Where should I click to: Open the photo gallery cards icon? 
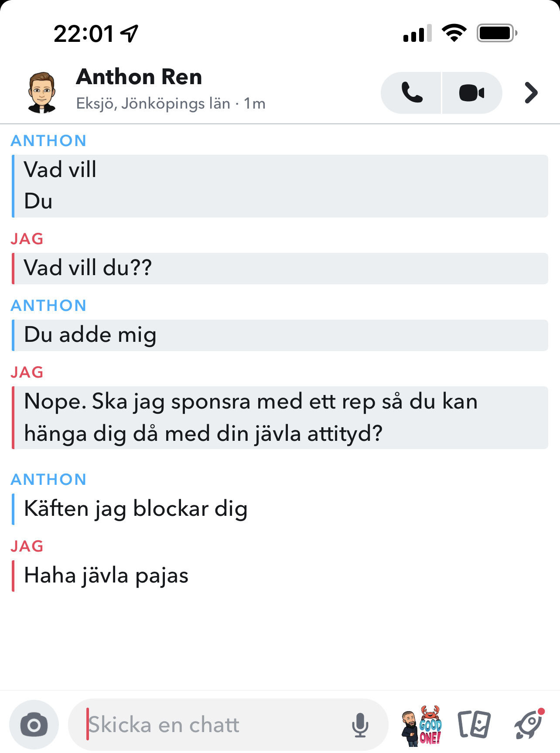[x=474, y=725]
